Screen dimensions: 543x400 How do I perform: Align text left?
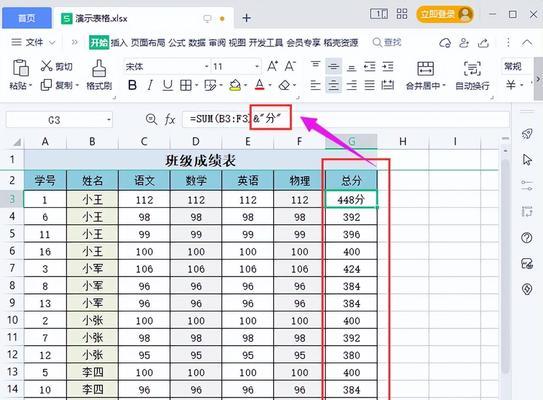[315, 85]
